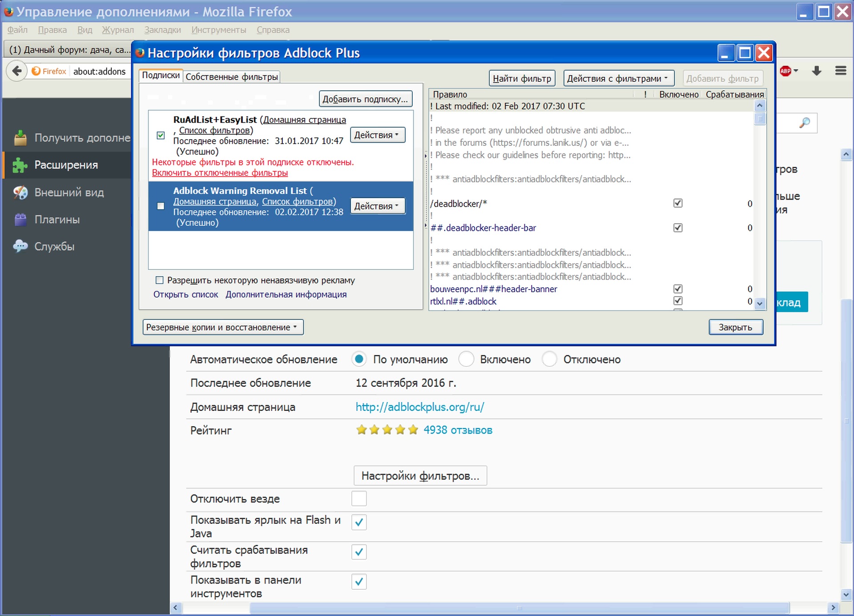Switch to Собственные фильтры tab

click(x=232, y=77)
